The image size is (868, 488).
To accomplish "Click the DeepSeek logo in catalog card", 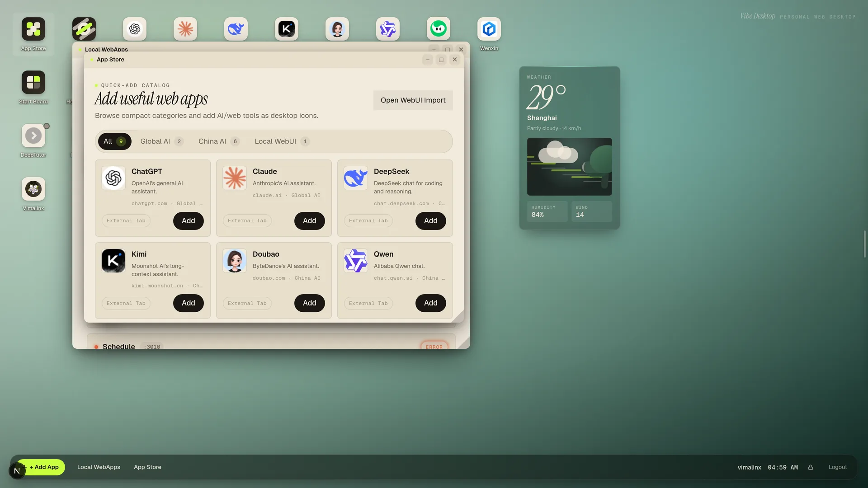I will 356,178.
